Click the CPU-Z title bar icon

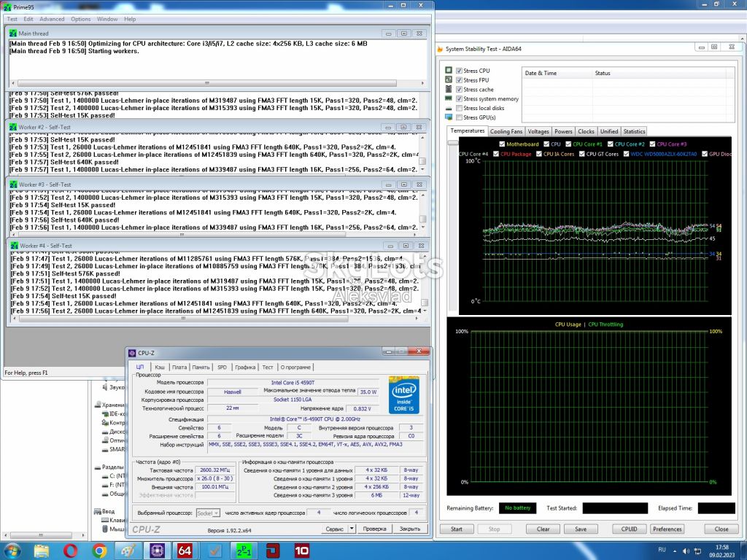click(133, 353)
